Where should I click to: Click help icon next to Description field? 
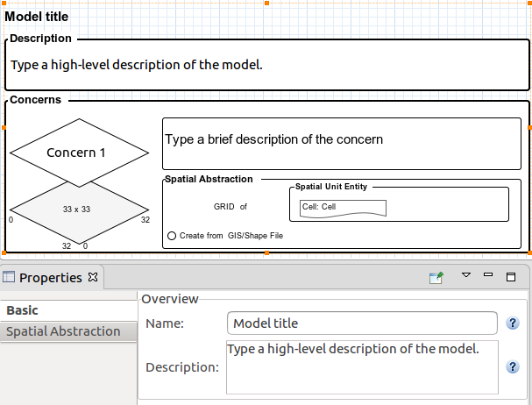click(513, 366)
